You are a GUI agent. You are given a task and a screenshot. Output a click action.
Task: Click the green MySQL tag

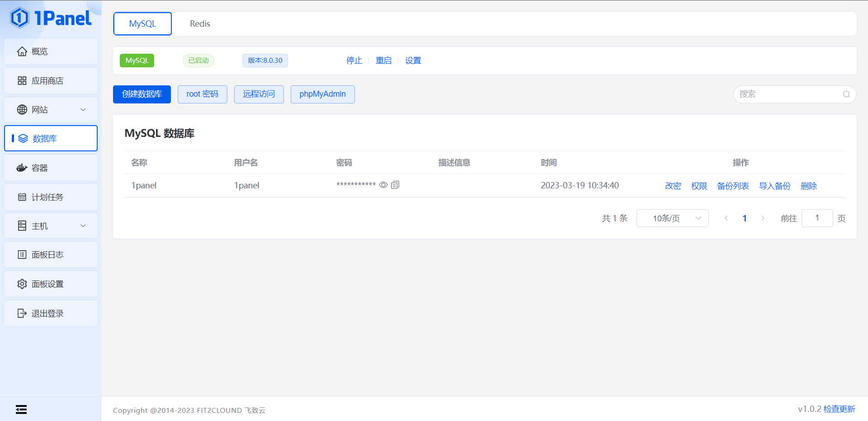click(x=137, y=61)
